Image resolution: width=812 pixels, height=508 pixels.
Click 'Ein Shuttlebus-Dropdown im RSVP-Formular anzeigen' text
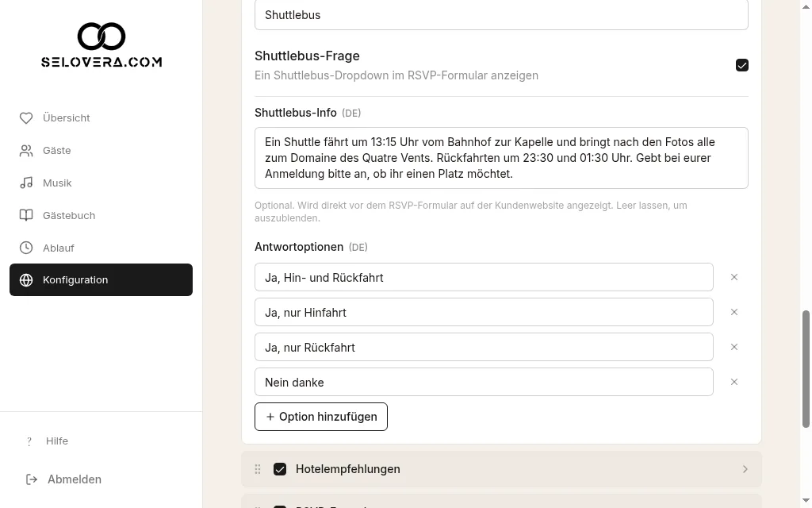coord(396,75)
